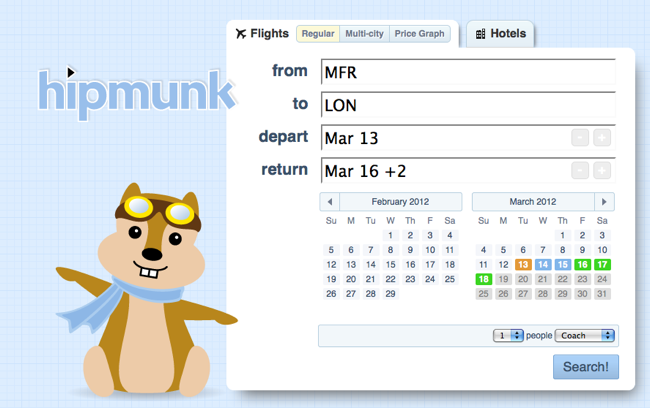Click the to destination field

click(x=468, y=105)
